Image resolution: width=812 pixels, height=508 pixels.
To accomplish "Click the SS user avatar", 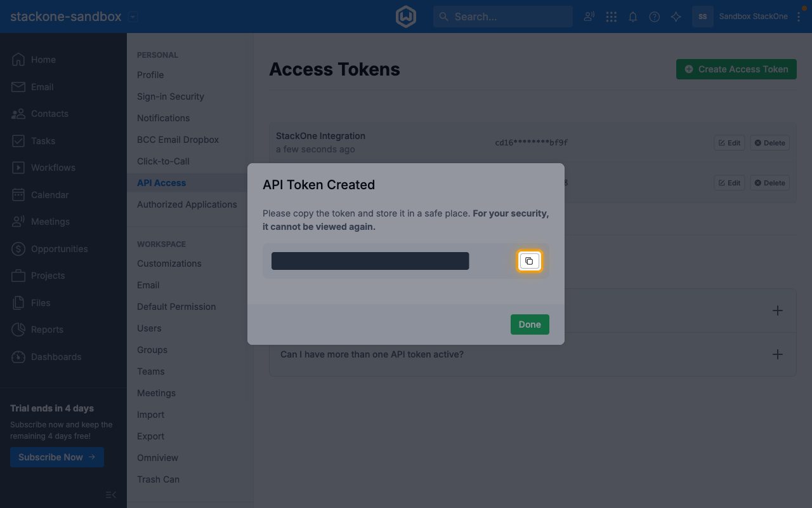I will pos(703,17).
